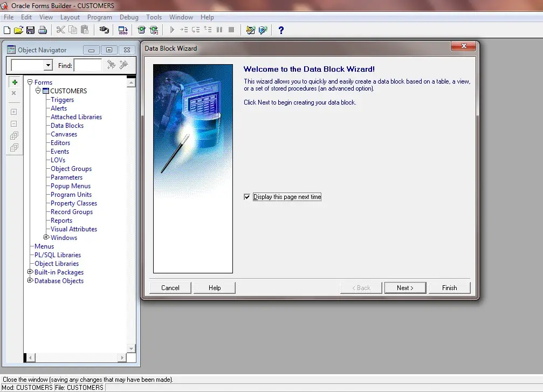The height and width of the screenshot is (392, 543).
Task: Click the blue question mark Help icon
Action: pyautogui.click(x=281, y=30)
